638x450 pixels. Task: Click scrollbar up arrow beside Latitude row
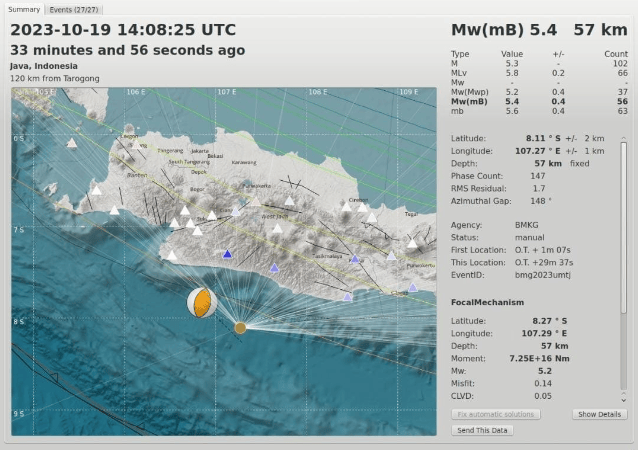tap(623, 139)
